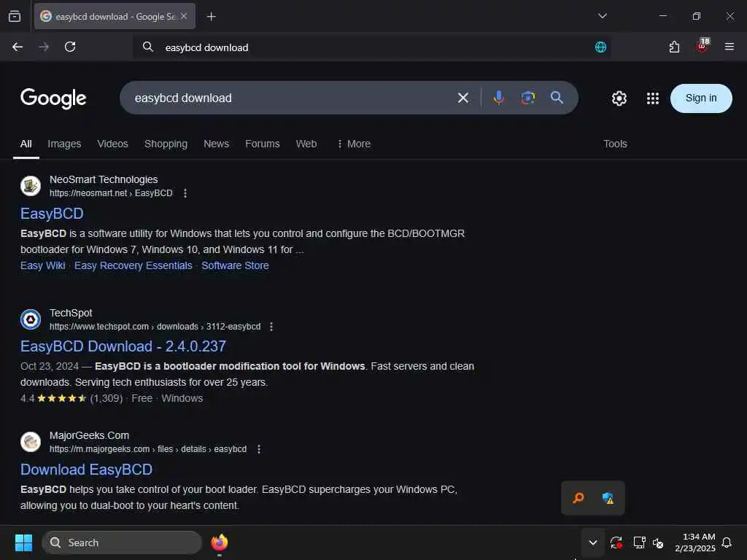Click the sync status tray icon with red dot
Image resolution: width=747 pixels, height=560 pixels.
pos(616,542)
